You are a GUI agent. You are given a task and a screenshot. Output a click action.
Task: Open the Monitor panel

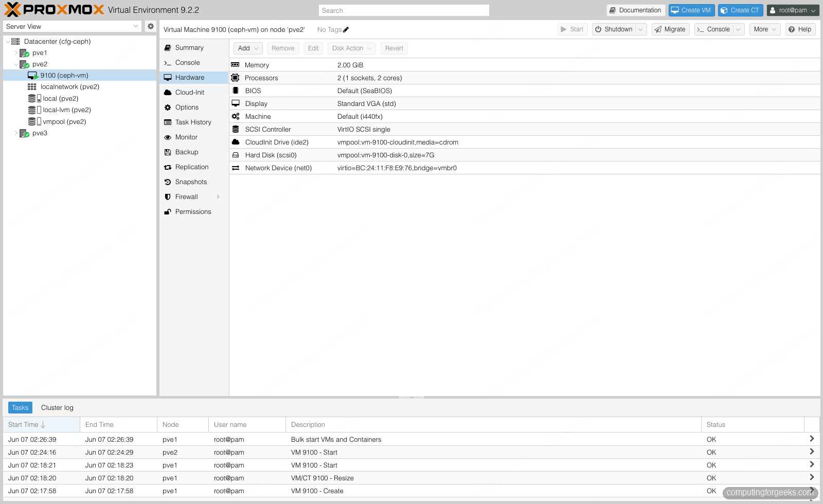point(194,137)
